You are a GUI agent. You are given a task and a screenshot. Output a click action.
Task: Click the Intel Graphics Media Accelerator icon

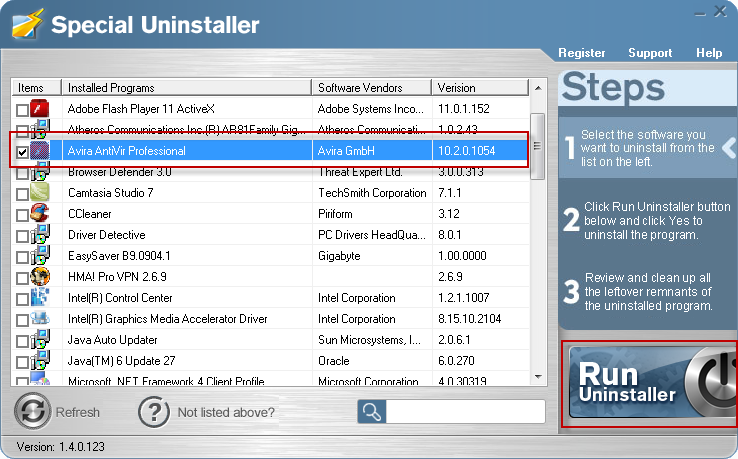tap(40, 318)
